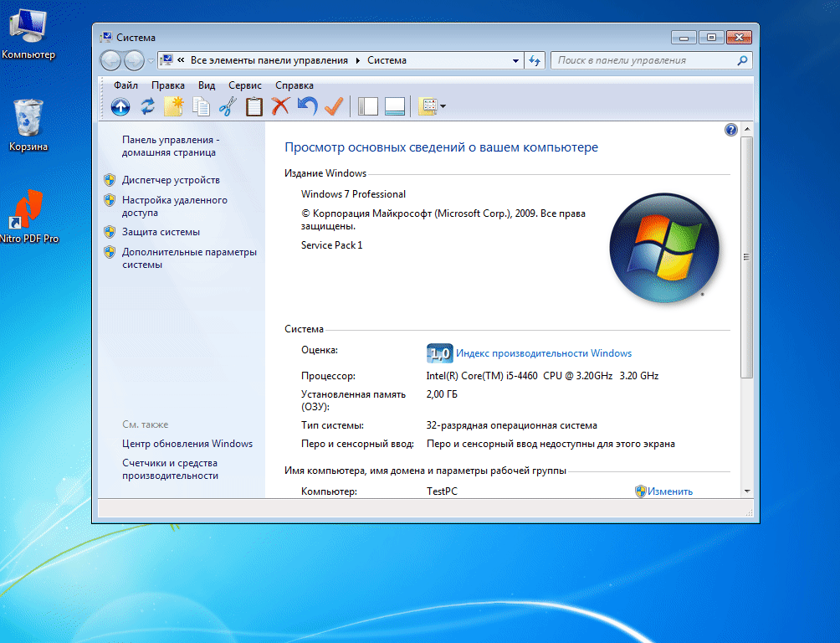Click the Windows logo image
Viewport: 840px width, 643px height.
pyautogui.click(x=664, y=248)
